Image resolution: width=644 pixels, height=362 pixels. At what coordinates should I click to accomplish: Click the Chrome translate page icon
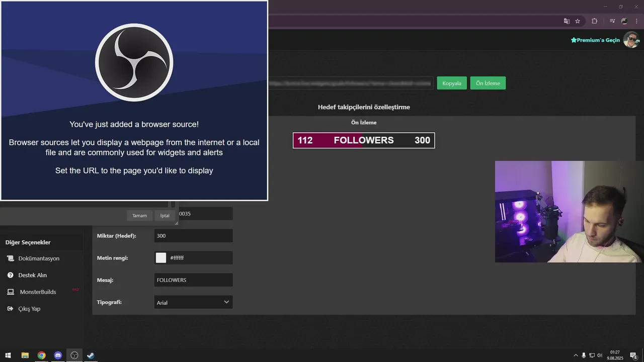pyautogui.click(x=567, y=21)
